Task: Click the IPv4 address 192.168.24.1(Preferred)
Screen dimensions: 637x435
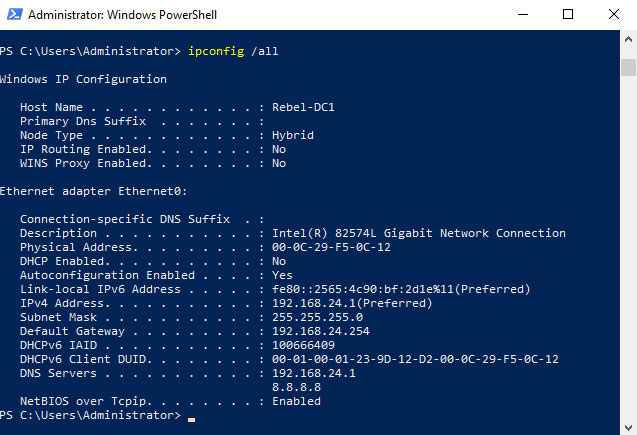Action: (x=352, y=303)
